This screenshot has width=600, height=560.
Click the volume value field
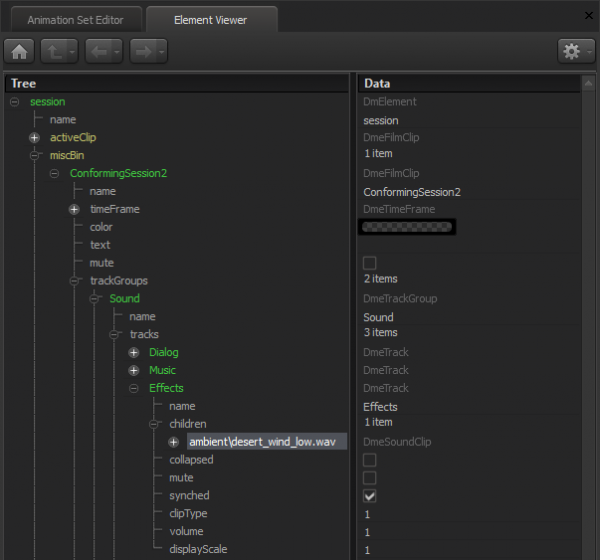point(367,532)
